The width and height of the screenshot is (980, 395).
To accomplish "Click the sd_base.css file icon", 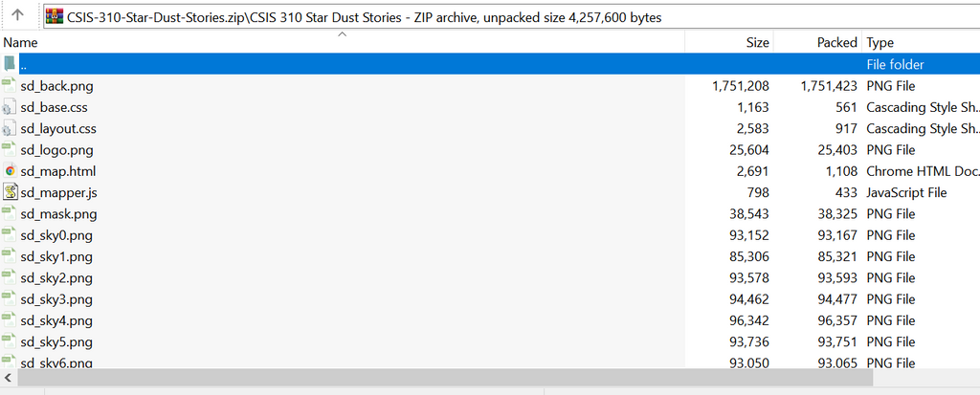I will point(10,107).
